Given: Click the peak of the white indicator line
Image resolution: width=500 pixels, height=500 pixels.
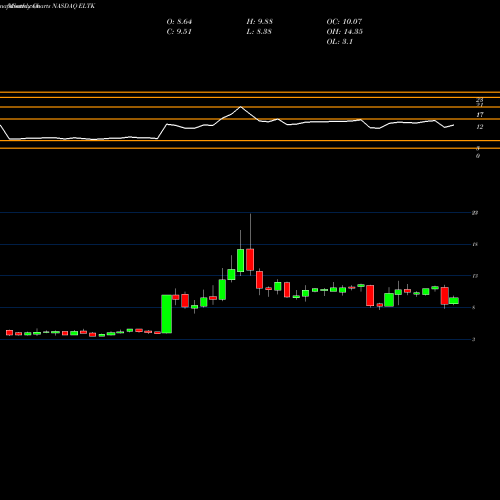Looking at the screenshot, I should click(241, 107).
